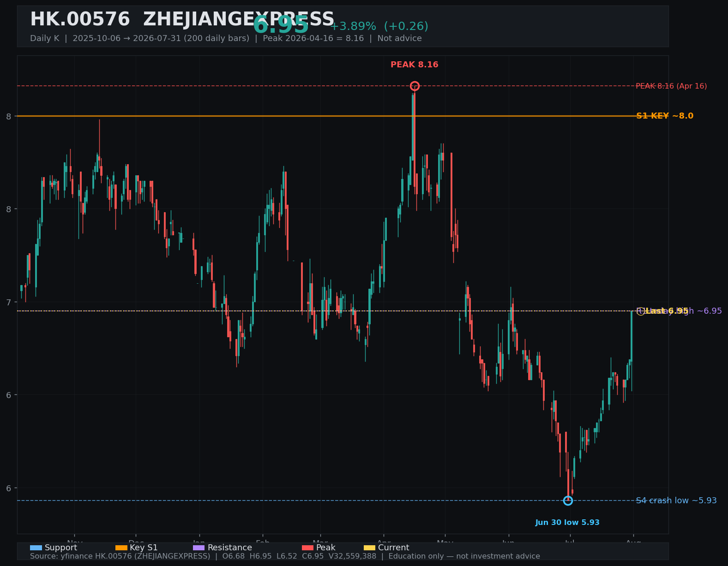Click the 'Peak' legend label
This screenshot has width=728, height=566.
tap(326, 548)
